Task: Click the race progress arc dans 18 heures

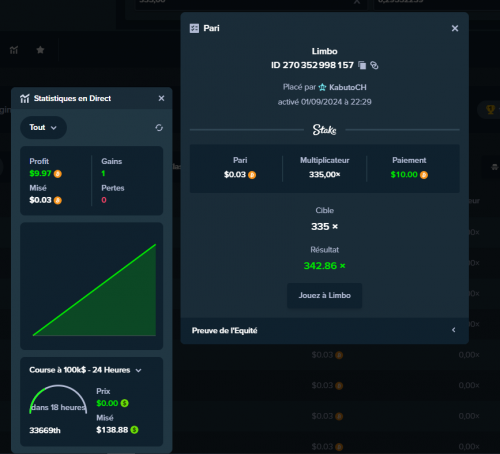Action: 58,400
